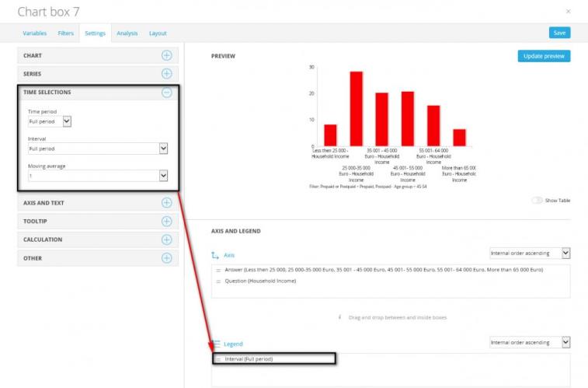
Task: Click the Axis icon in Axis and Legend
Action: pos(215,255)
